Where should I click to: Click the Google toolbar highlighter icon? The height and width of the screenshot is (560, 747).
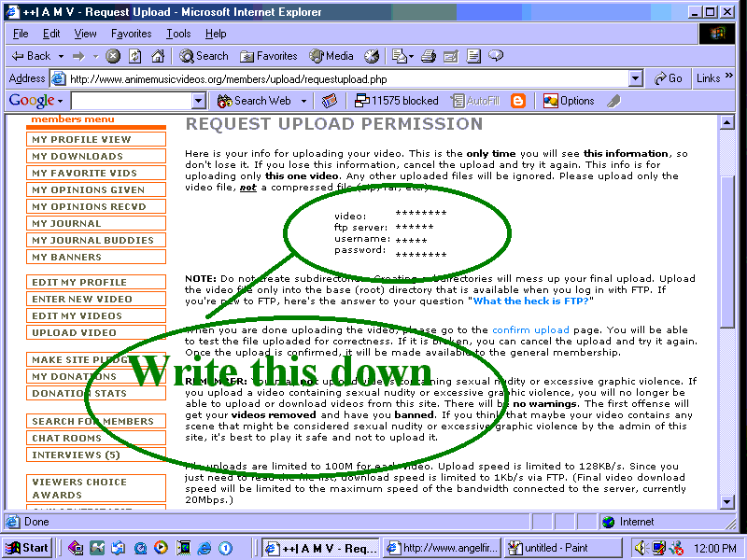pos(613,101)
